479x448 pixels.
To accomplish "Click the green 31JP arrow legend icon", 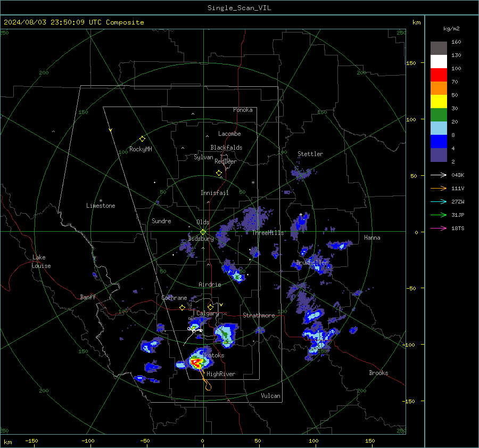I will tap(439, 215).
